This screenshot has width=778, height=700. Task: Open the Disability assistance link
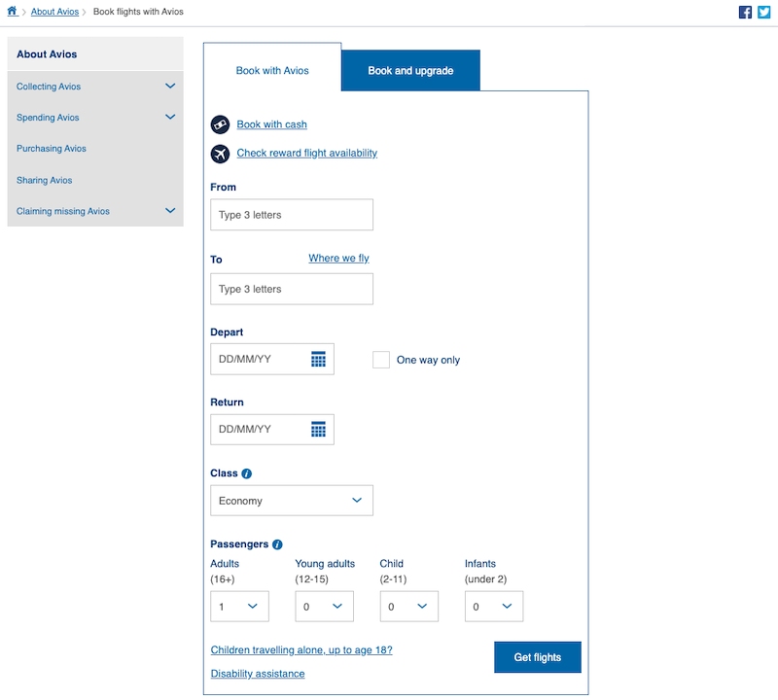pyautogui.click(x=258, y=674)
